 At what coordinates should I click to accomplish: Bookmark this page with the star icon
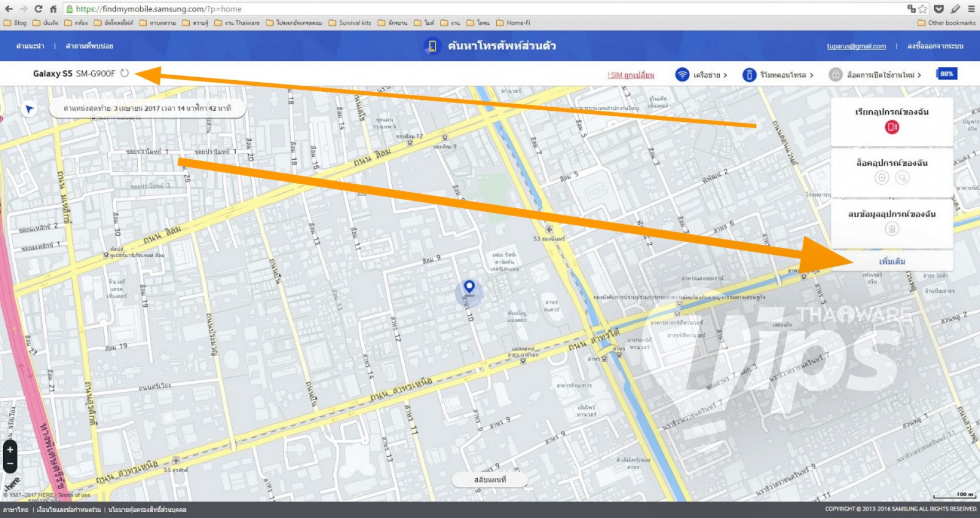[x=923, y=9]
